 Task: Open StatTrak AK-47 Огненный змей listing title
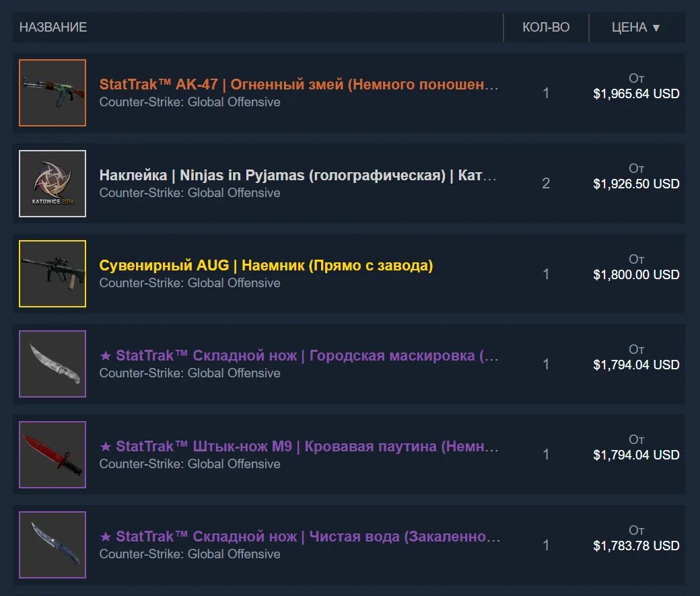tap(299, 84)
